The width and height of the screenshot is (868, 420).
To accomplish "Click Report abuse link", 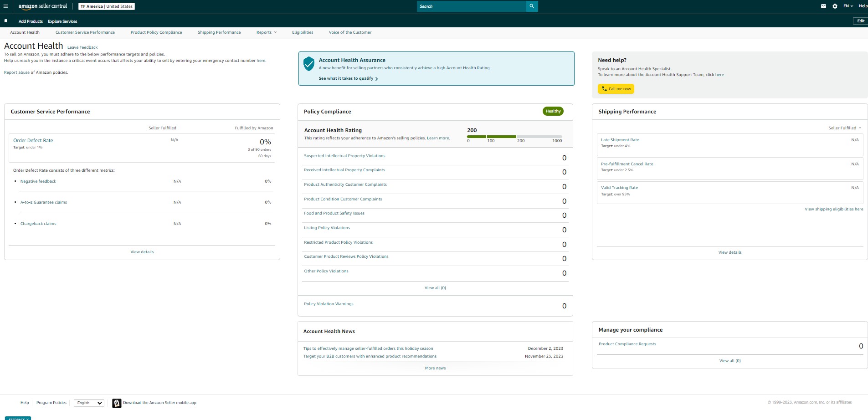I will point(17,72).
